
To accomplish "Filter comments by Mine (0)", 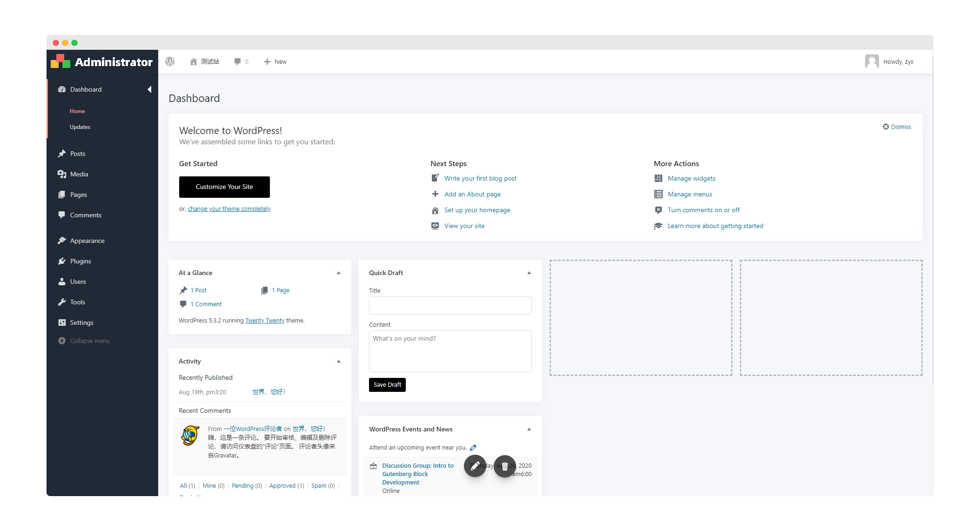I will 214,485.
